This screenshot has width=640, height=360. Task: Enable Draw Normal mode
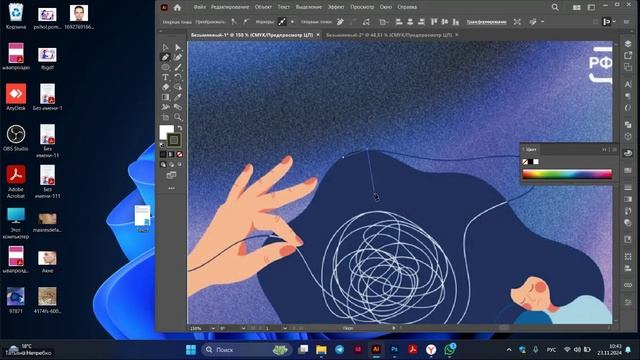(x=163, y=164)
